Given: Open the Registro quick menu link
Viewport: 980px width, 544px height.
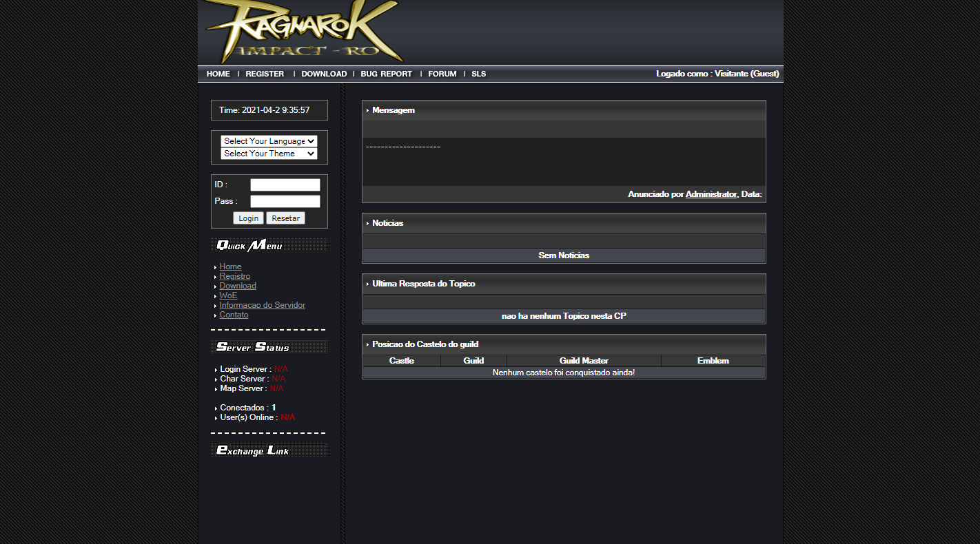Looking at the screenshot, I should (234, 276).
